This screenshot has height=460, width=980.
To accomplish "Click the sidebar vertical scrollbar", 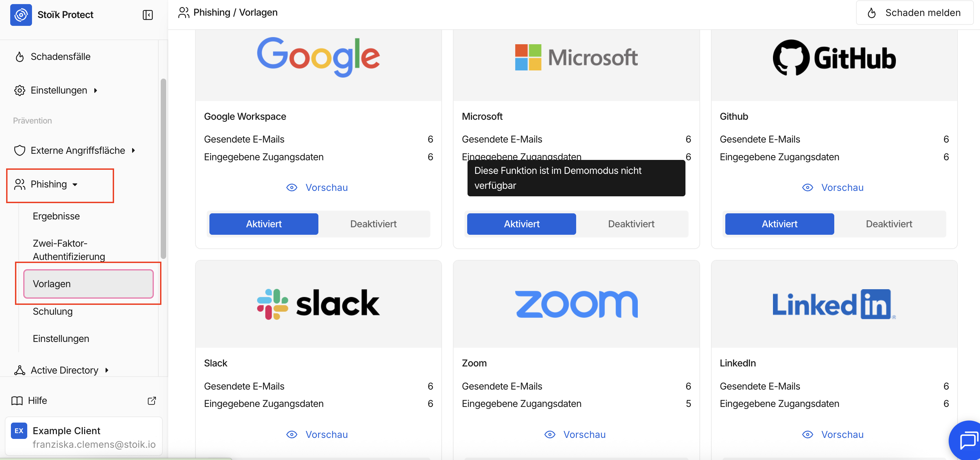I will click(163, 167).
